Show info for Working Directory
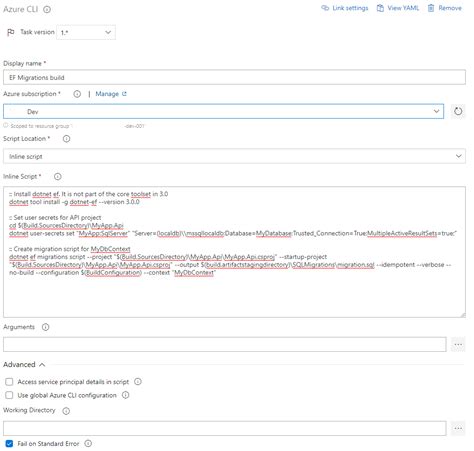The width and height of the screenshot is (474, 451). pos(66,411)
